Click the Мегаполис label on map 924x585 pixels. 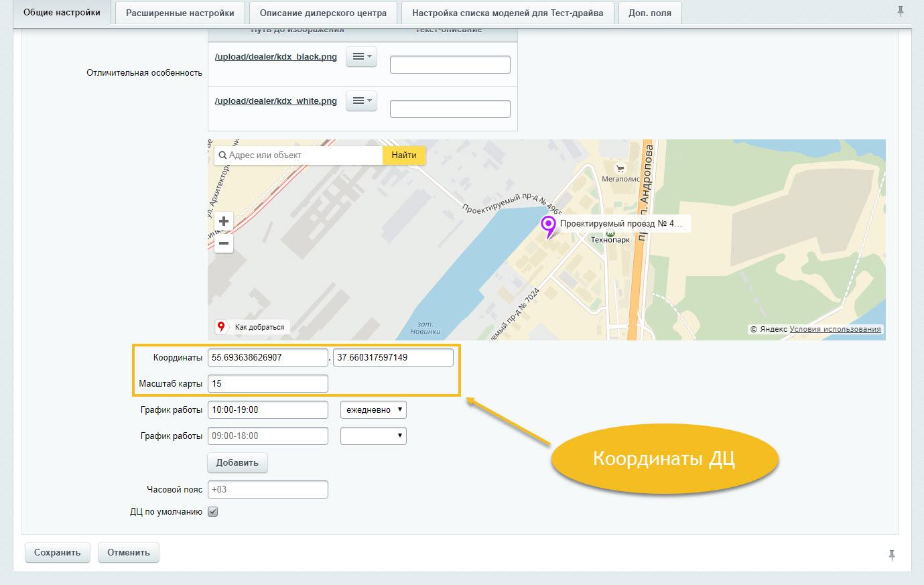click(621, 180)
